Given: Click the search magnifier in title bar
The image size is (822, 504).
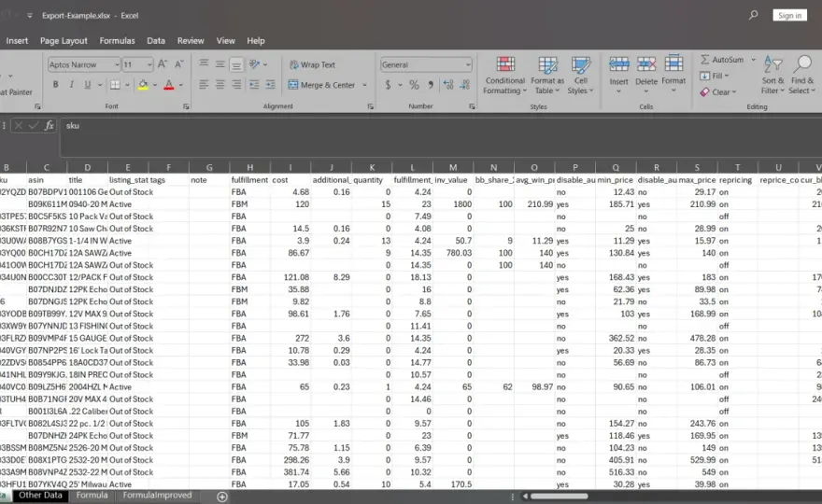Looking at the screenshot, I should tap(753, 15).
